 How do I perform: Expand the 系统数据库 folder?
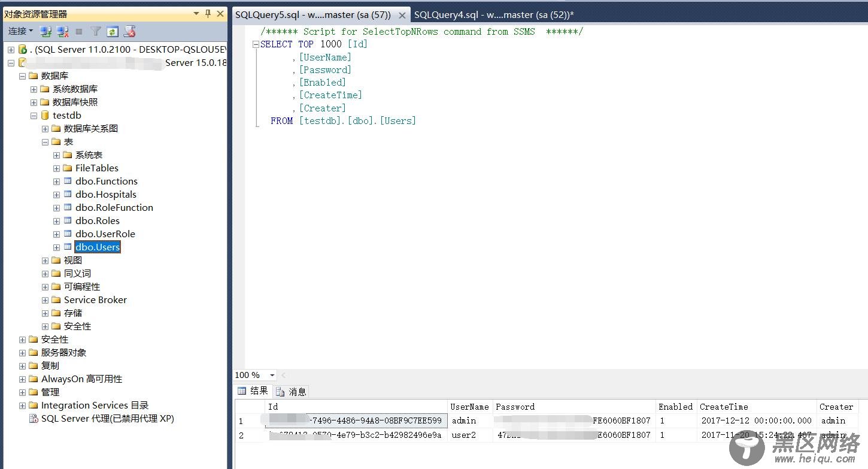point(34,89)
